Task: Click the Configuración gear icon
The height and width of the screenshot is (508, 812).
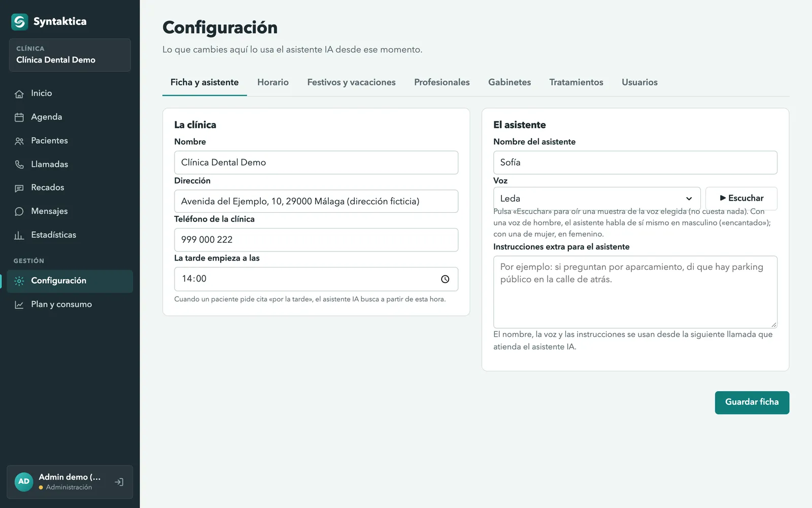Action: coord(19,281)
